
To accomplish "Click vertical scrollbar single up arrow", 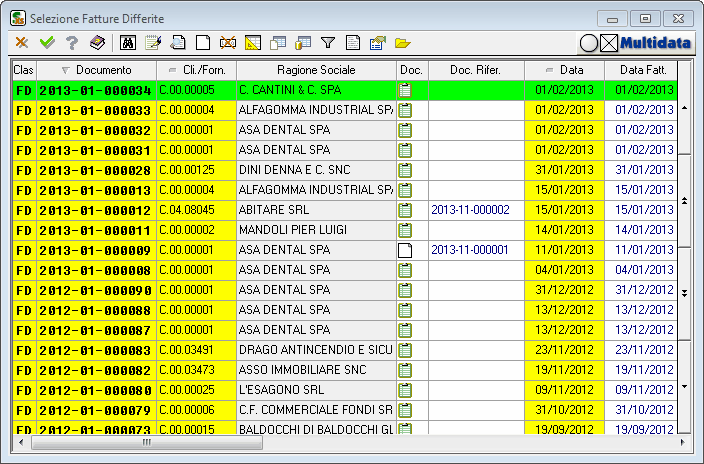I will pyautogui.click(x=684, y=108).
